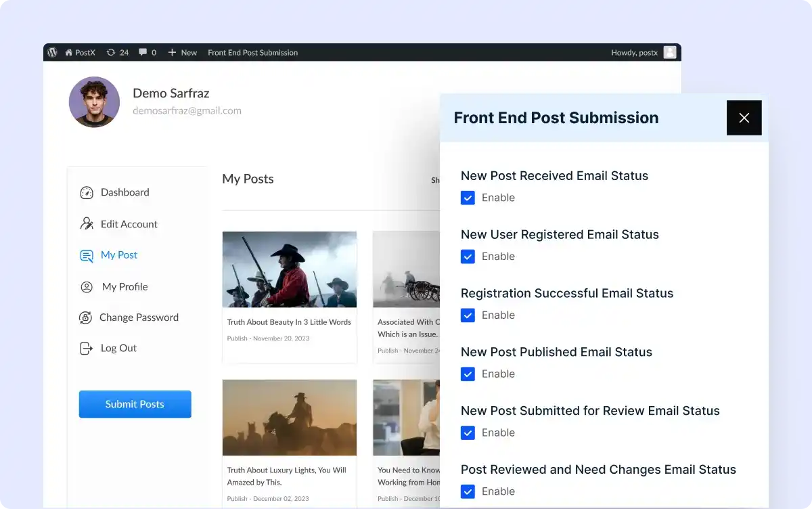Open the updates icon showing 24
812x509 pixels.
point(111,52)
